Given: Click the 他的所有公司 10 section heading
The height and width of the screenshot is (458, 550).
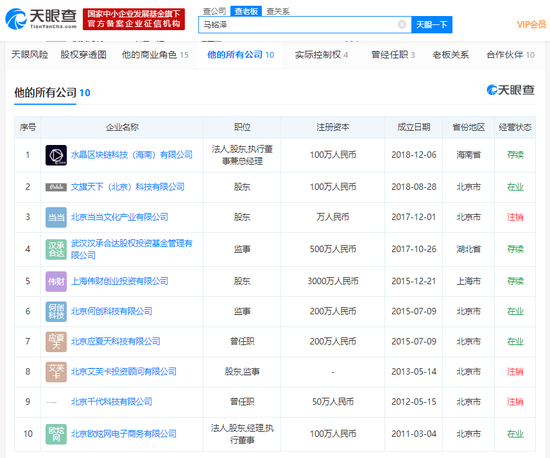Looking at the screenshot, I should 52,93.
